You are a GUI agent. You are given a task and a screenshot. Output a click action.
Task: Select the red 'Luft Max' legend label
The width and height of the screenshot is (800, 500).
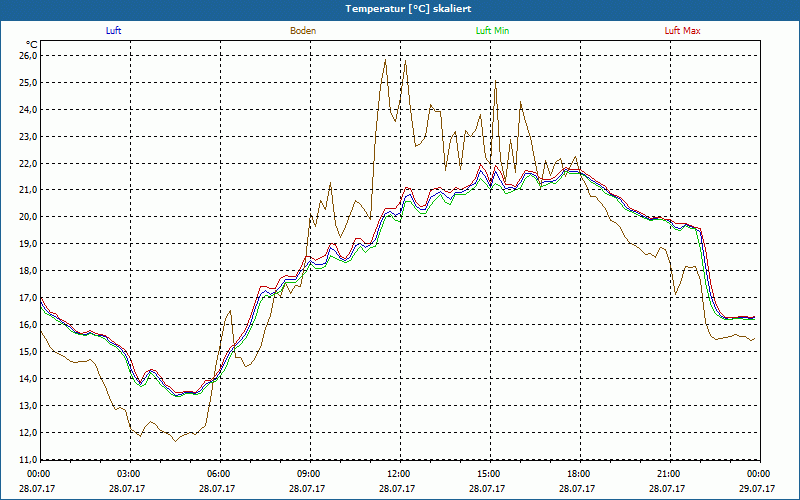click(683, 31)
